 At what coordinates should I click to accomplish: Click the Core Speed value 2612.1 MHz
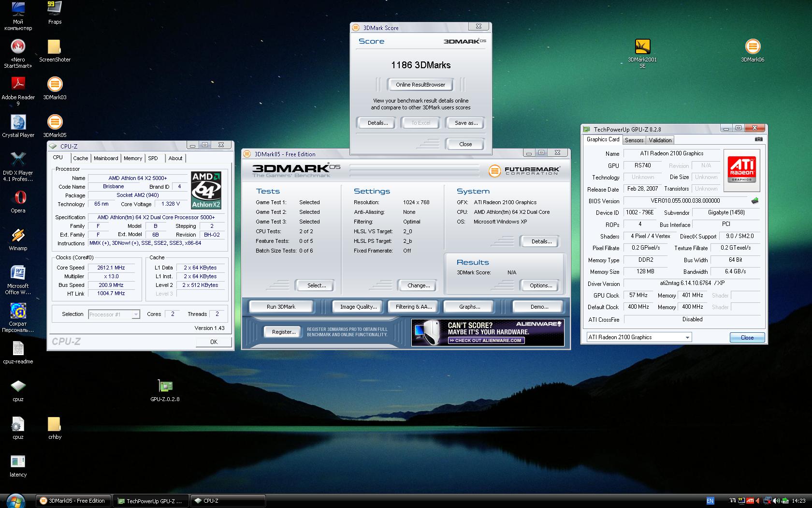111,268
